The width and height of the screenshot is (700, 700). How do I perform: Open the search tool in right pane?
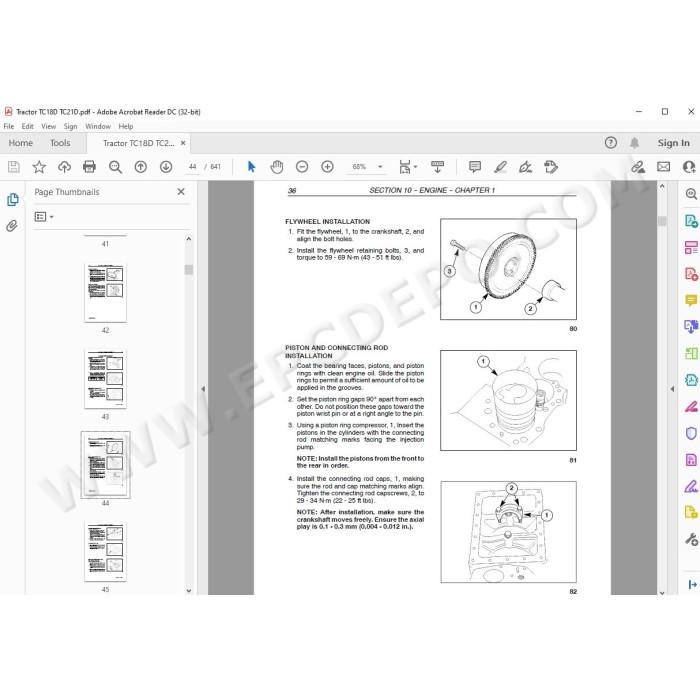tap(691, 194)
